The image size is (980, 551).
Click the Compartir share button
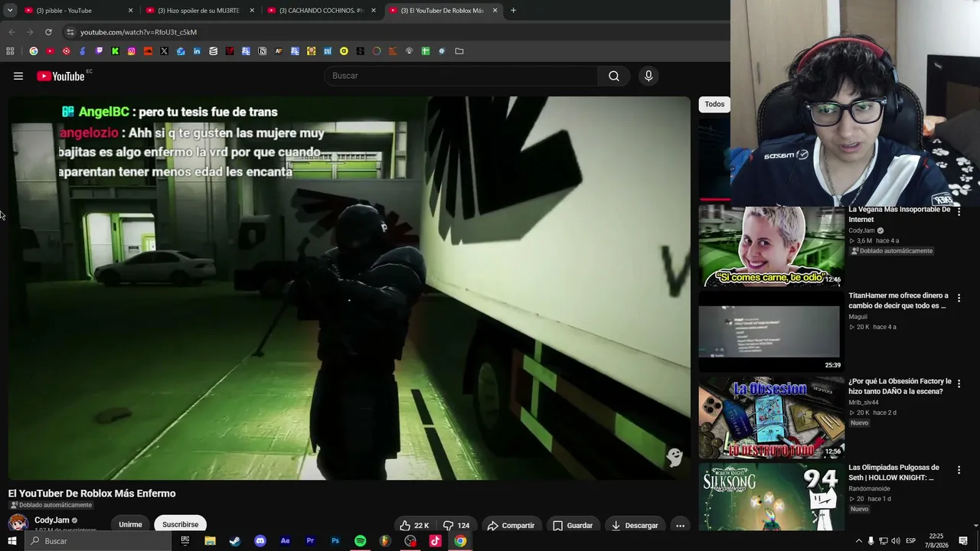[511, 525]
